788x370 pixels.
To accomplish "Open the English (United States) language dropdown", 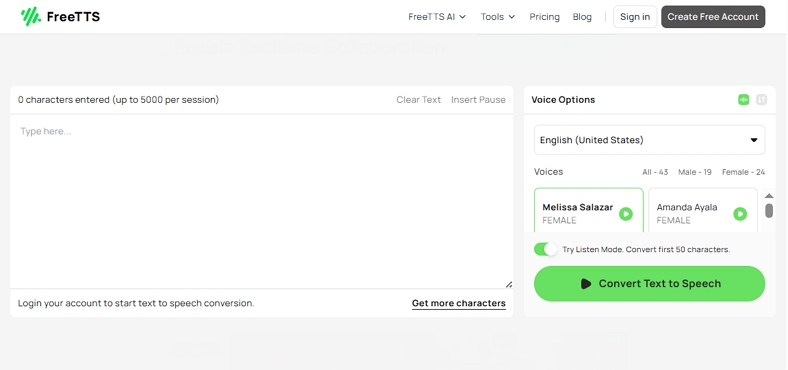I will pos(649,140).
